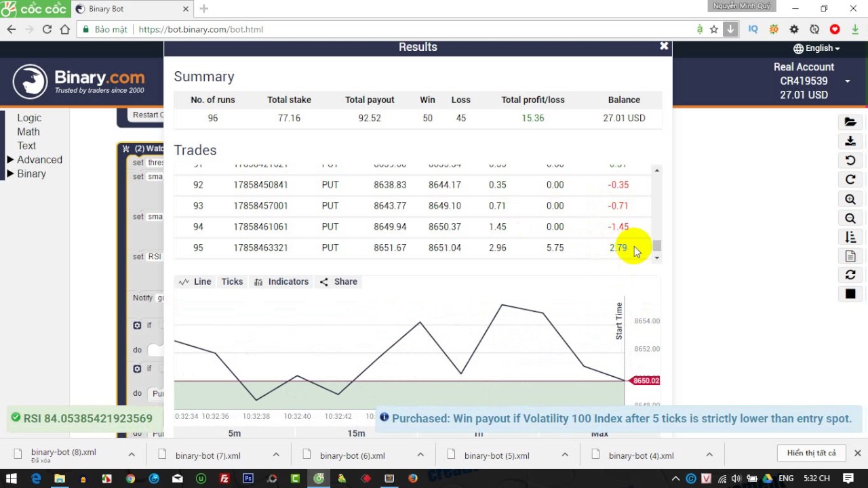
Task: Open the Math block category
Action: point(28,131)
